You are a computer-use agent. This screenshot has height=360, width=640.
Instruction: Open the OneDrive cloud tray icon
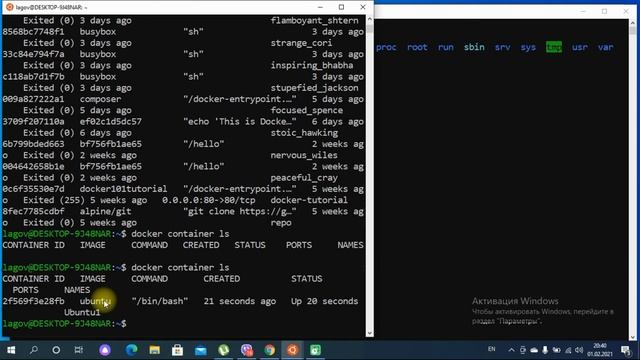(x=534, y=350)
